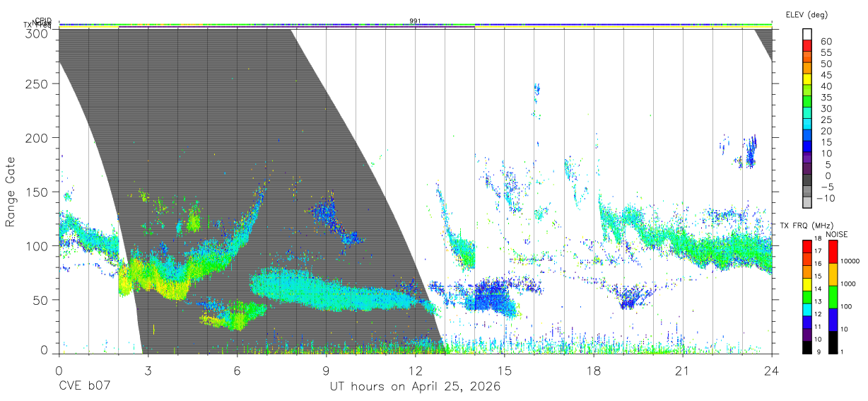
Task: Select ELEV color bar green segment between 30 and 35
Action: (807, 102)
